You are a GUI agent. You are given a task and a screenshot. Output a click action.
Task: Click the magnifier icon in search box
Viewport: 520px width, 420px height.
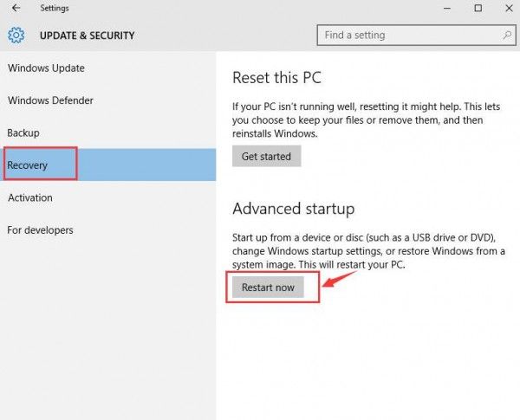click(508, 36)
